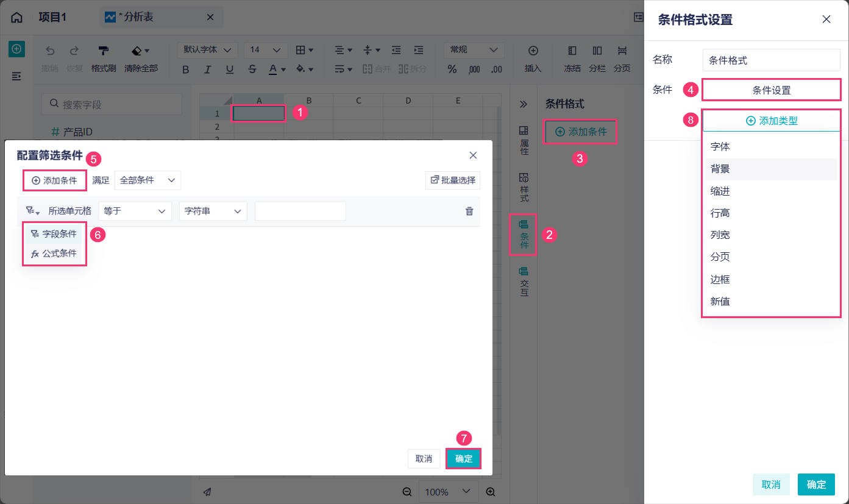Viewport: 849px width, 504px height.
Task: Click the 批量选择 button
Action: pyautogui.click(x=453, y=180)
